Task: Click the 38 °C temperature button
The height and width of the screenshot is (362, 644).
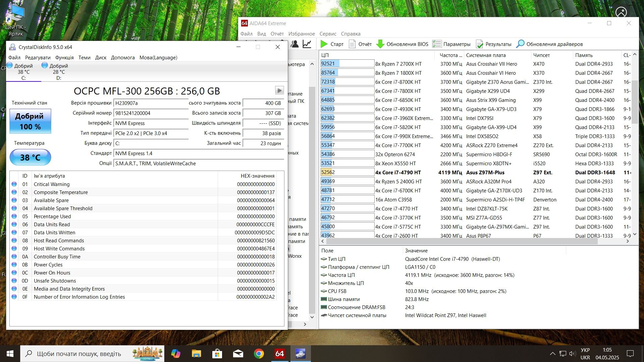Action: click(30, 157)
